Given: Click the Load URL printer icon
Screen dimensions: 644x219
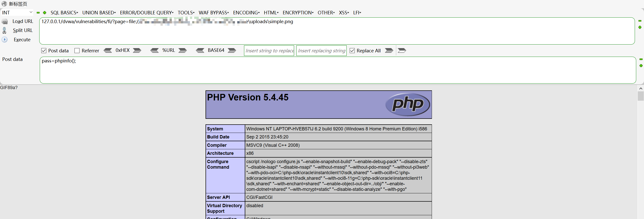Looking at the screenshot, I should (5, 22).
